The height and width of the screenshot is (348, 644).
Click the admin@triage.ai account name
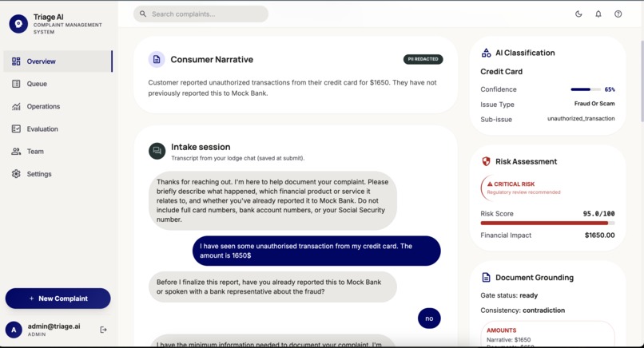tap(54, 326)
